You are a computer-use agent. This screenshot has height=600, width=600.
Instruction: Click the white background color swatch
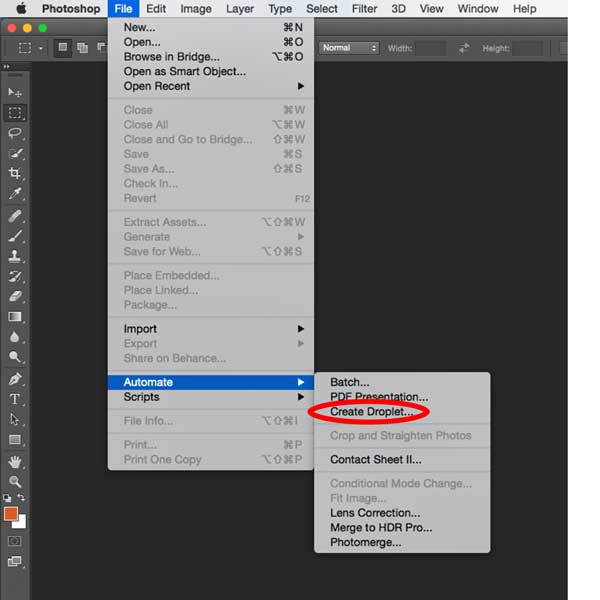(x=22, y=523)
